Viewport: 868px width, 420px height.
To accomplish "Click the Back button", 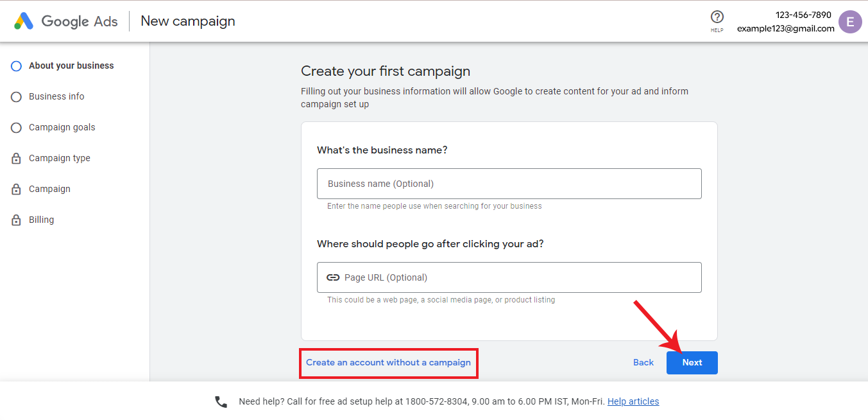I will click(x=643, y=362).
